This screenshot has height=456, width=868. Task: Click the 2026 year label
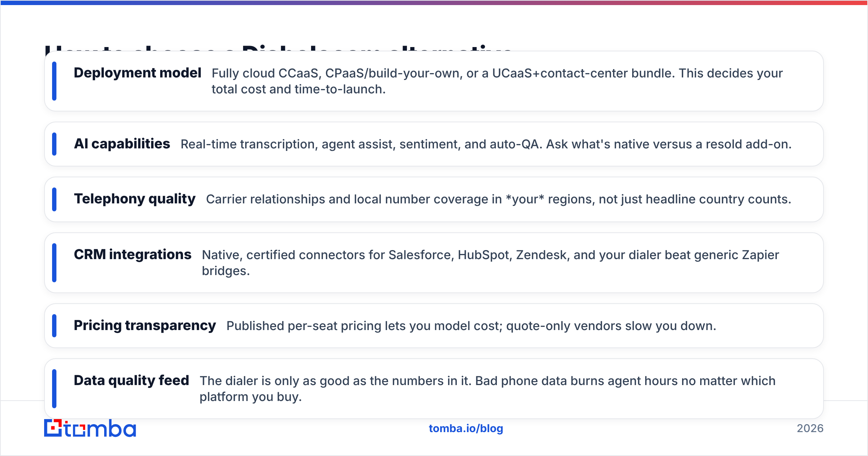810,428
